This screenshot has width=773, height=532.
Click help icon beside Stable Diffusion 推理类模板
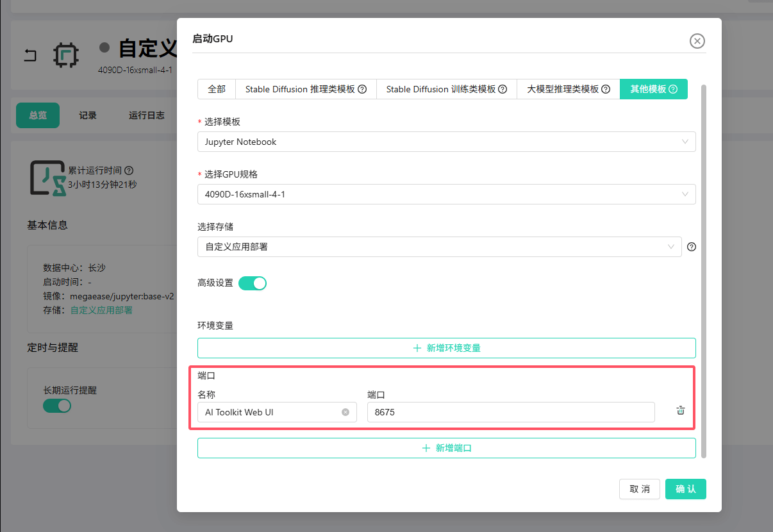[362, 89]
